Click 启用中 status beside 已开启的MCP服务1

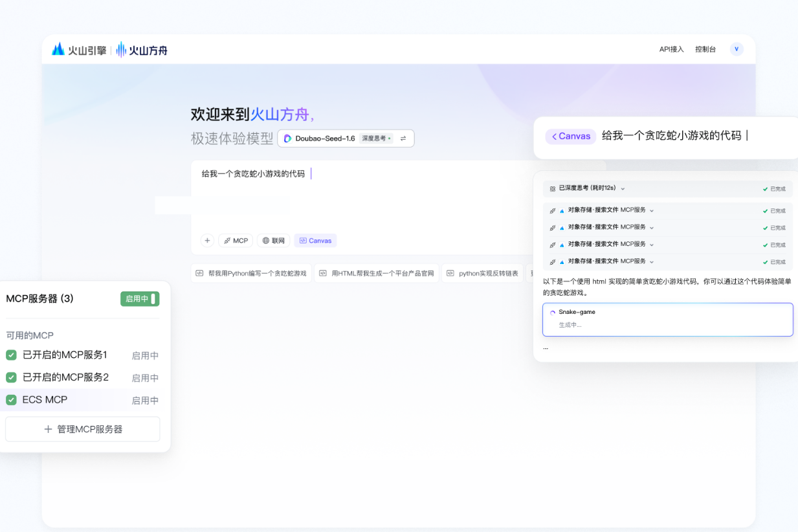(x=145, y=356)
